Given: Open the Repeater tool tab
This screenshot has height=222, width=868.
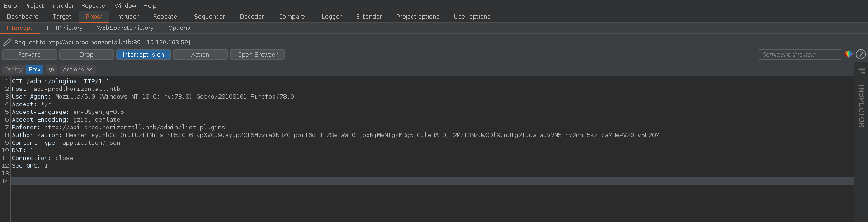Looking at the screenshot, I should [x=166, y=16].
